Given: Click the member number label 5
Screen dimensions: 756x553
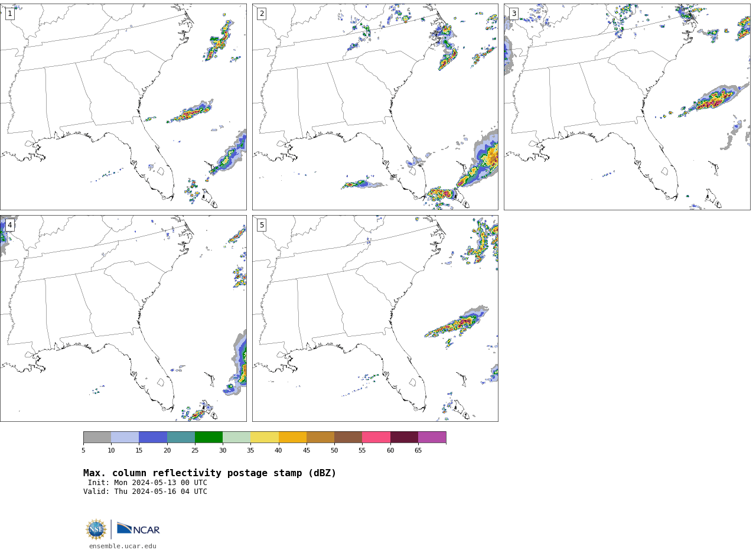Looking at the screenshot, I should coord(262,225).
